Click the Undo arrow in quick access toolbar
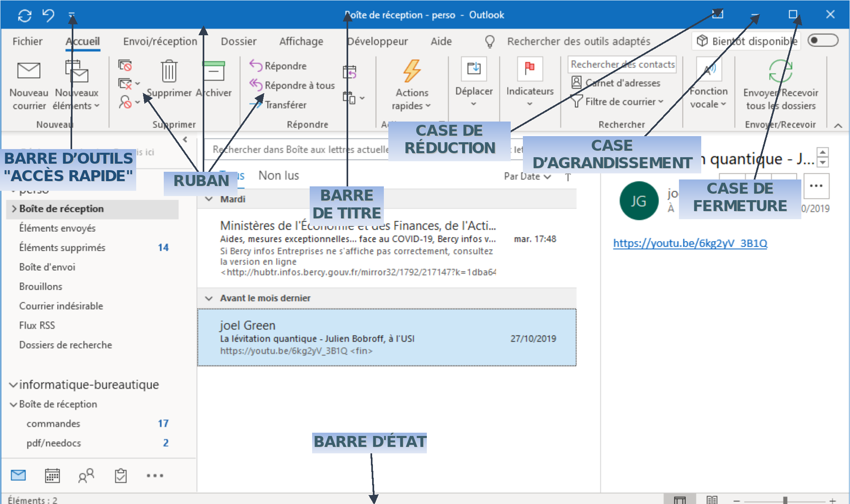This screenshot has width=850, height=504. 48,15
